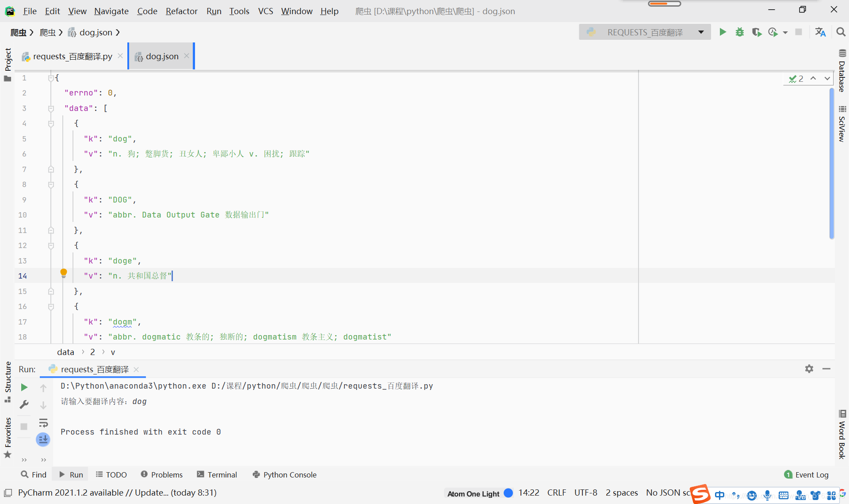Click the intention lightbulb on line 14
This screenshot has height=504, width=849.
64,273
